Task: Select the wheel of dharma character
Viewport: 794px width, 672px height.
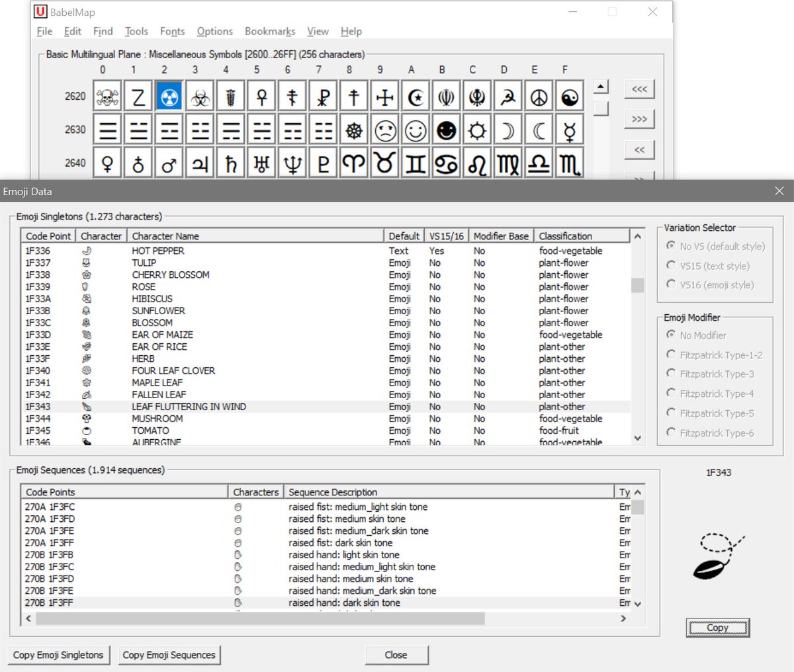Action: click(x=353, y=130)
